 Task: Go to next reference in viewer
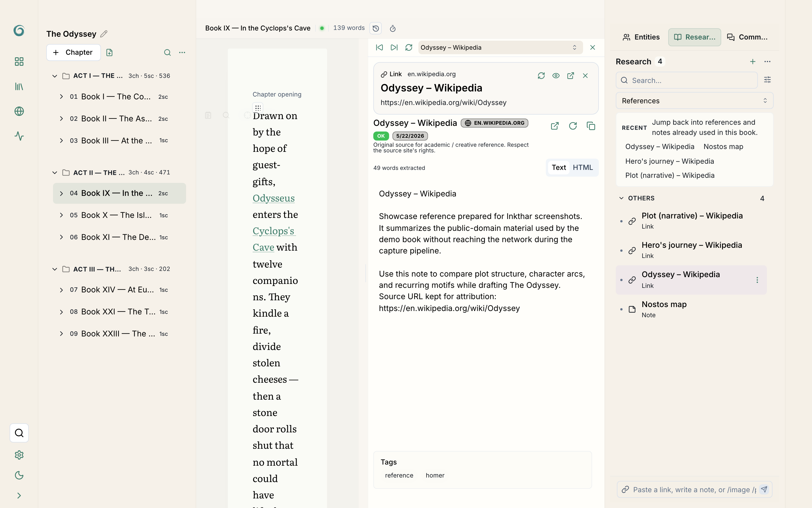394,47
